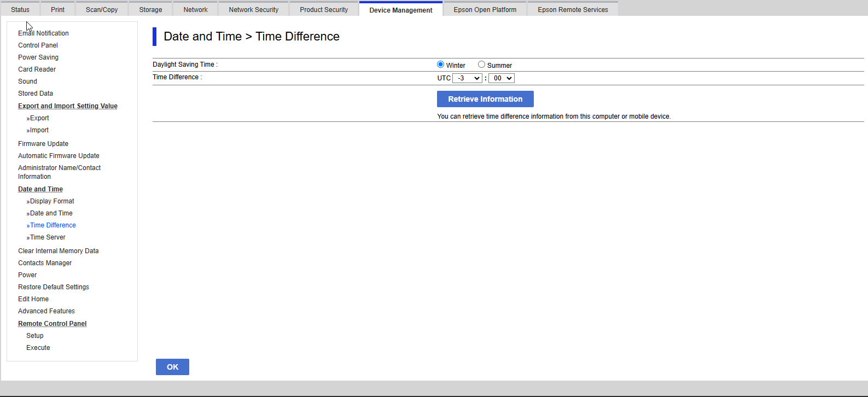Screen dimensions: 868x397
Task: Switch to the Status tab
Action: pyautogui.click(x=20, y=10)
